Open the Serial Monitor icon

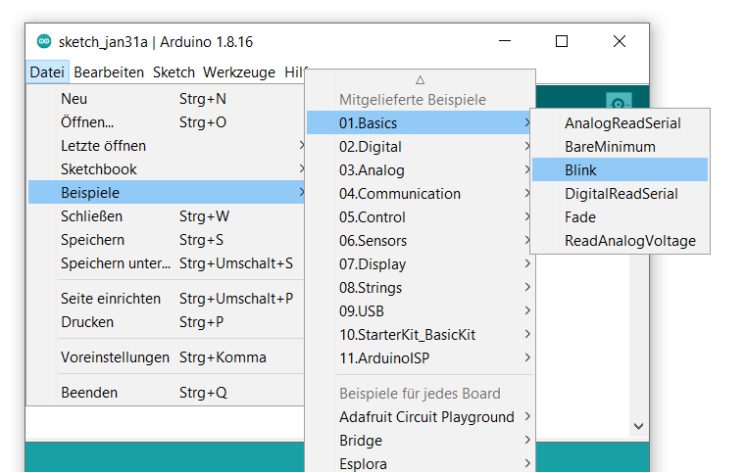[x=619, y=103]
